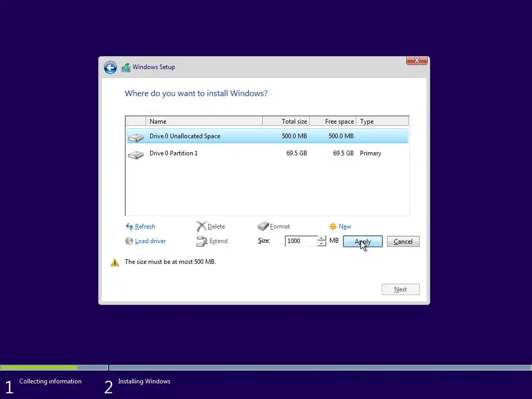Image resolution: width=532 pixels, height=399 pixels.
Task: Click the Primary type cell
Action: pyautogui.click(x=370, y=153)
